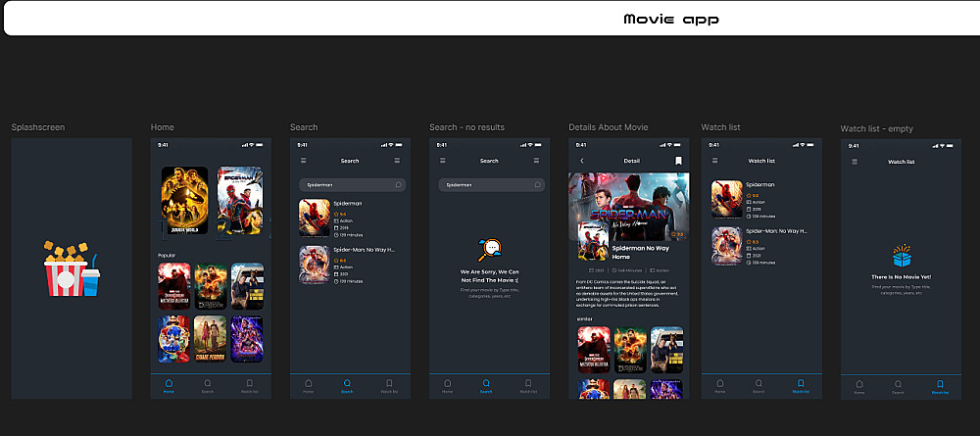This screenshot has width=980, height=436.
Task: Open Home tab on Home screen
Action: point(169,386)
